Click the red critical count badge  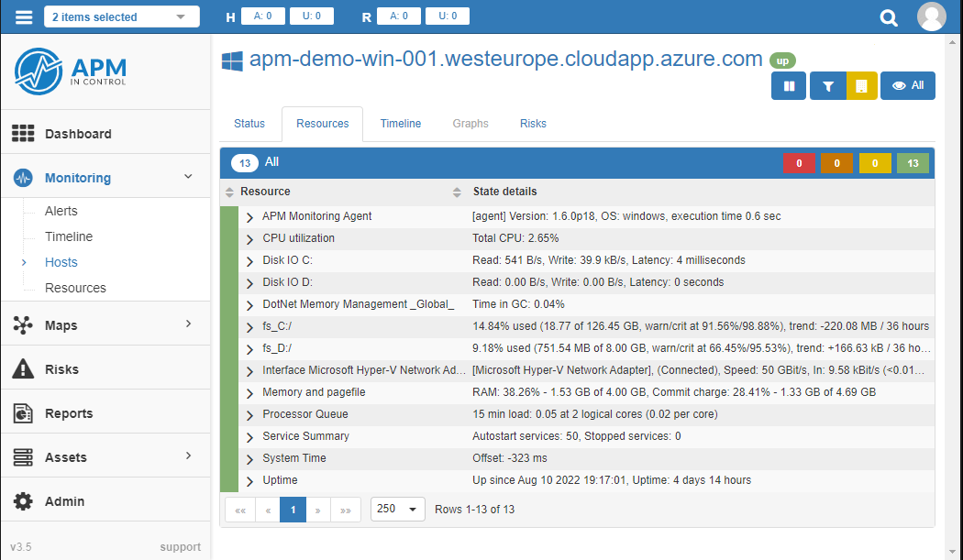coord(799,163)
